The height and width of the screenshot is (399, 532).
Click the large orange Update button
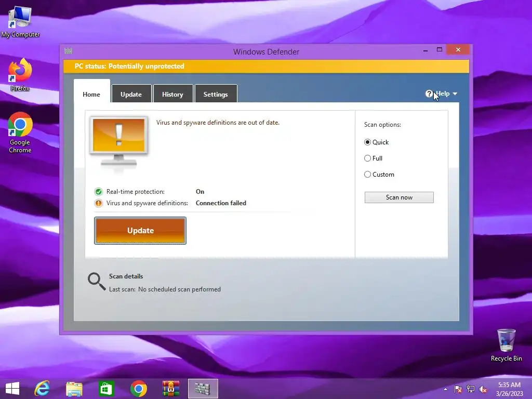click(140, 231)
